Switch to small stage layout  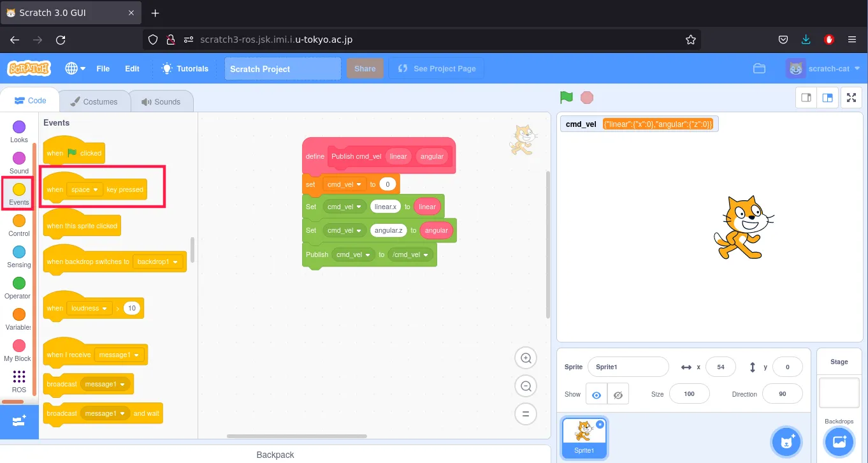pos(806,98)
